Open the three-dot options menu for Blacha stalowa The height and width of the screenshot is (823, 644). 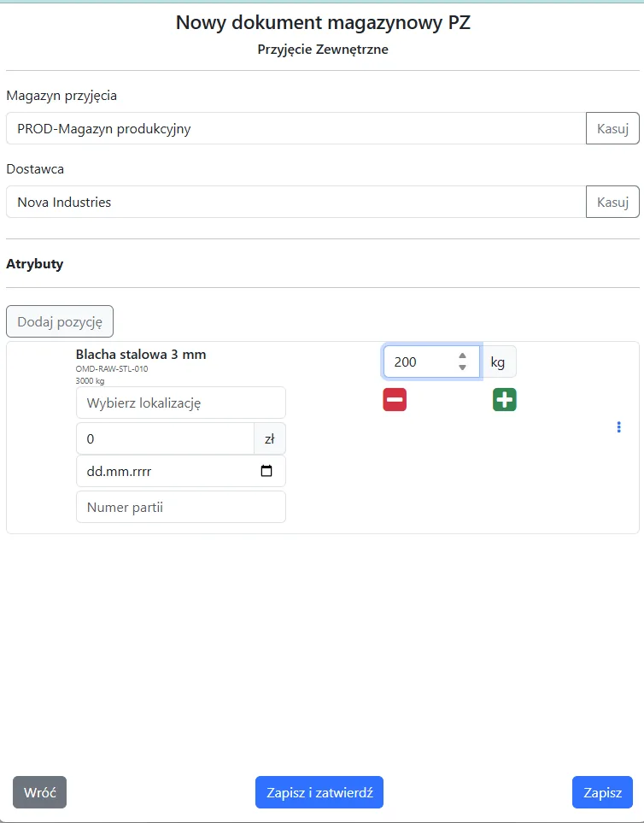[x=619, y=427]
